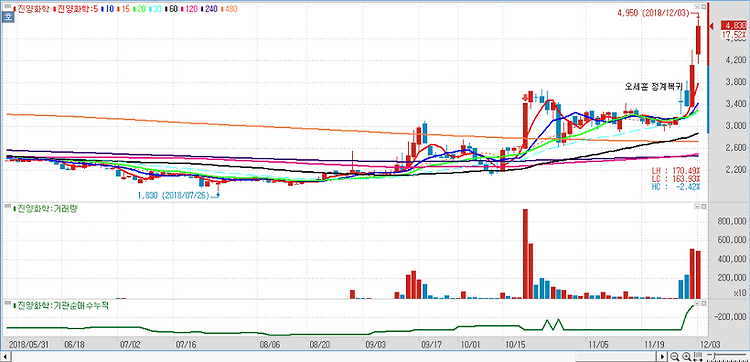Viewport: 750px width, 362px height.
Task: Click the red arrow marker near 10/15 candle
Action: click(x=525, y=98)
